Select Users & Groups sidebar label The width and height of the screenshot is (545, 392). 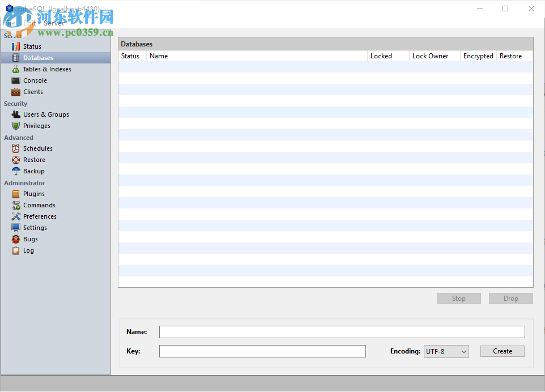point(46,114)
